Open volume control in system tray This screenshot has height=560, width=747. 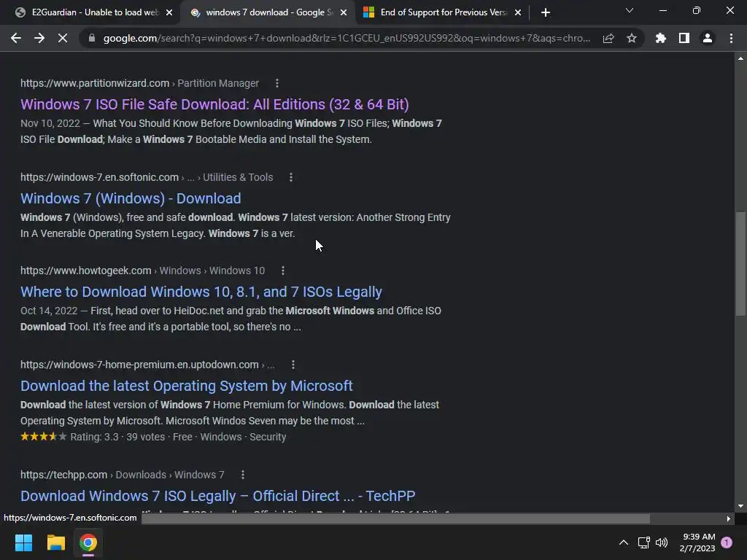(x=662, y=542)
